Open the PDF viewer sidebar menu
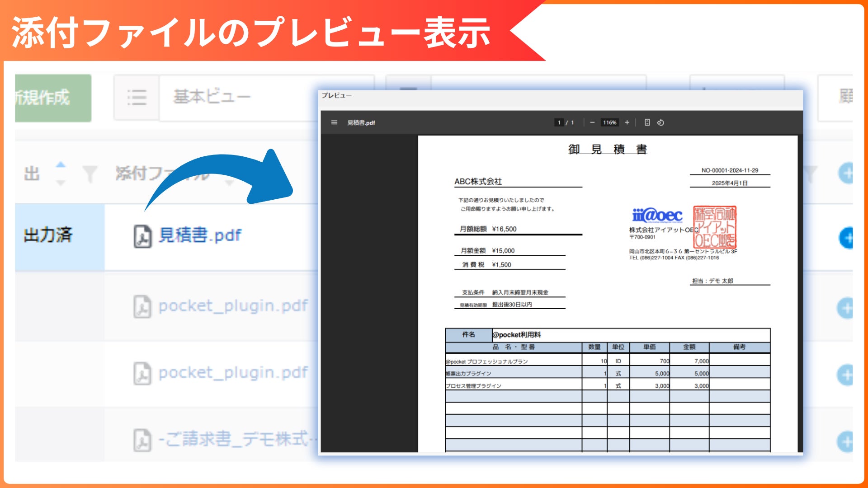The height and width of the screenshot is (488, 868). pos(334,122)
